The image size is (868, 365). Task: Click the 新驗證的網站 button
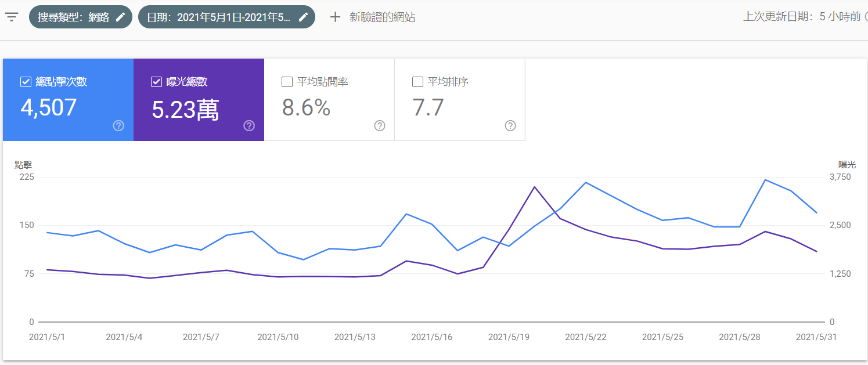382,17
